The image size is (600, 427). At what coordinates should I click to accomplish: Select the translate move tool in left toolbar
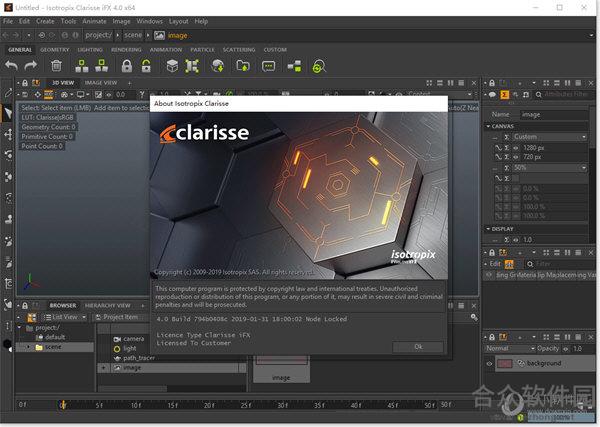pyautogui.click(x=8, y=134)
